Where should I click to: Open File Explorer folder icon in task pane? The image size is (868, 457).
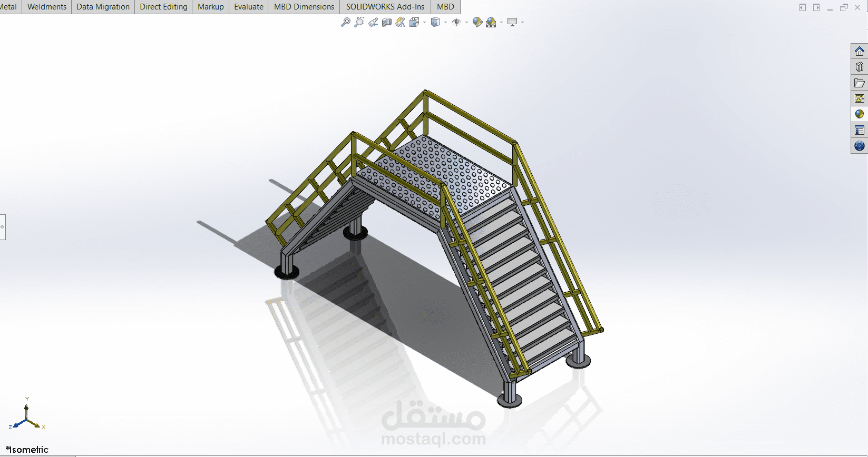pyautogui.click(x=860, y=83)
